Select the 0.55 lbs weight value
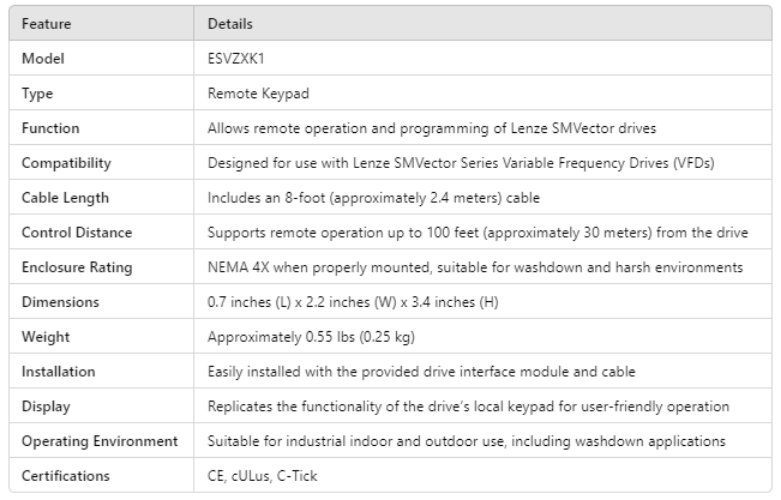The width and height of the screenshot is (781, 500). click(x=311, y=337)
